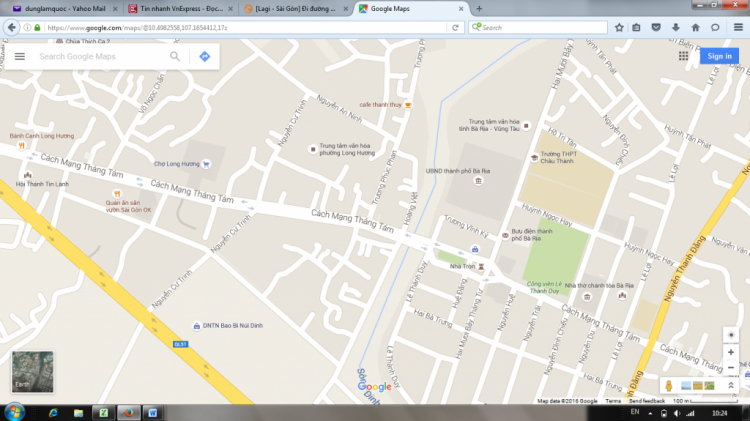Select the Nhà thờ chánh tòa Bà Rịa marker
The height and width of the screenshot is (421, 750).
[x=622, y=295]
